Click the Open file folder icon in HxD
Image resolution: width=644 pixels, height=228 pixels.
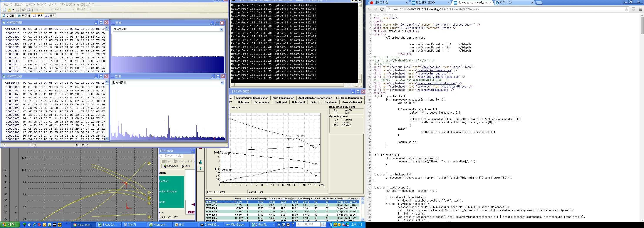(10, 10)
